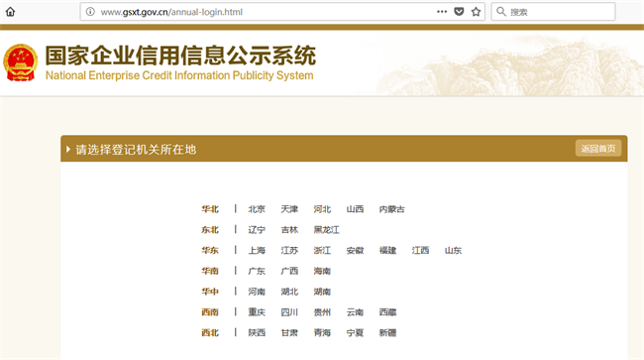Screen dimensions: 644x360
Task: Click the search magnifier icon
Action: coord(501,12)
